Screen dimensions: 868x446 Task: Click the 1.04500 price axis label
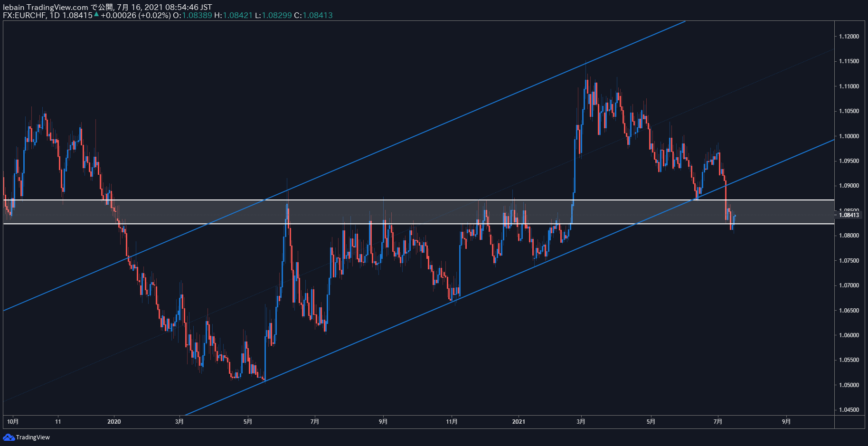(849, 410)
